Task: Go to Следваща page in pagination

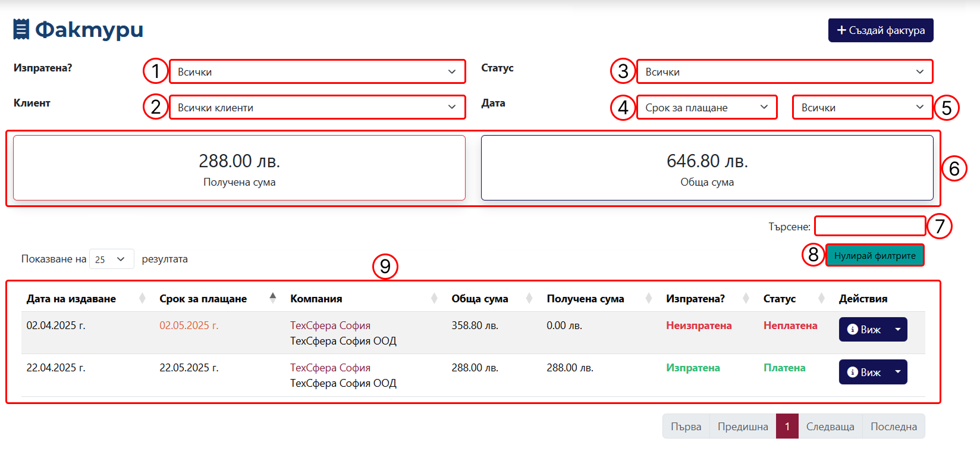Action: 830,426
